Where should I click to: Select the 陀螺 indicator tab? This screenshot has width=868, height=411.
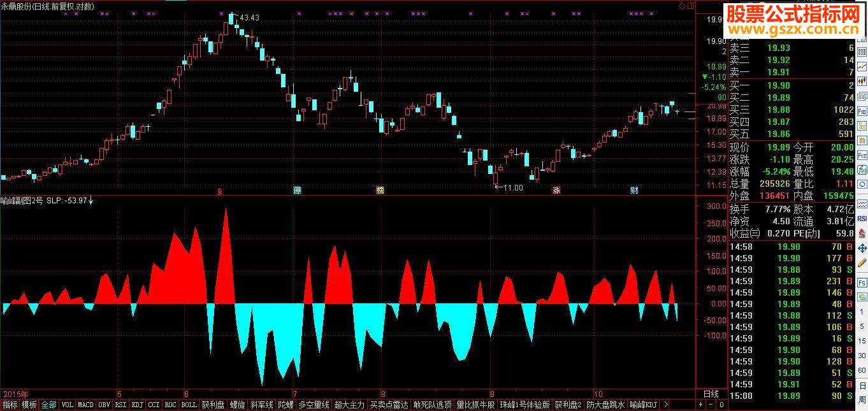tap(286, 405)
